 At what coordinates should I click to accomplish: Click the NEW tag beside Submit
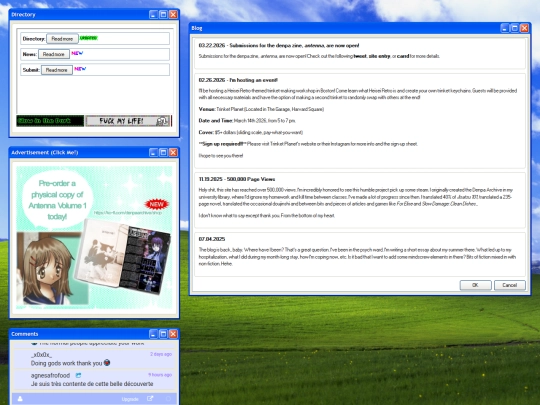point(80,69)
